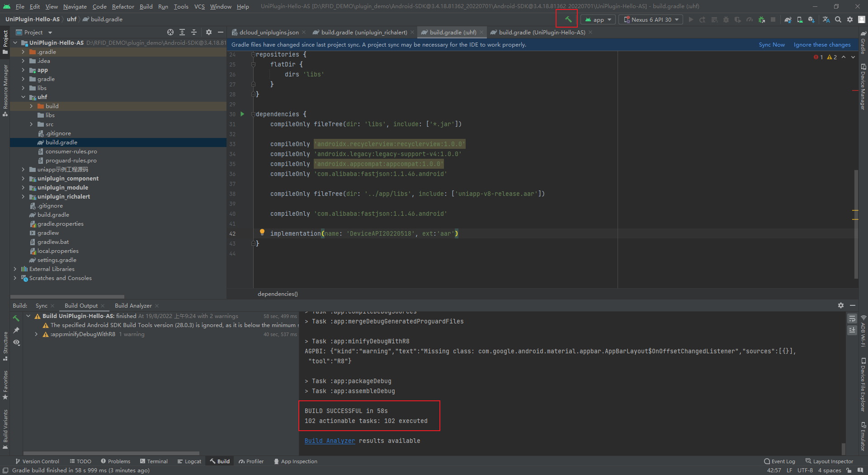Open the AVD Device Manager toolbar icon

click(x=800, y=19)
